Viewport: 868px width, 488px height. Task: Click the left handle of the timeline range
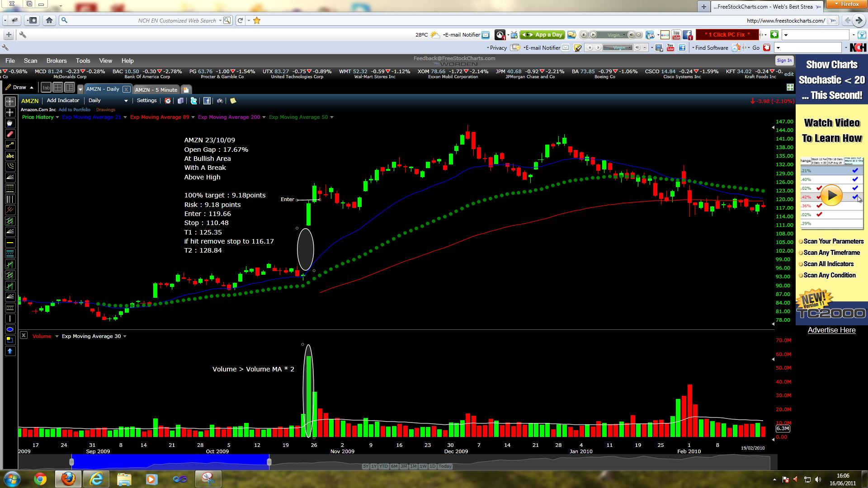click(71, 462)
